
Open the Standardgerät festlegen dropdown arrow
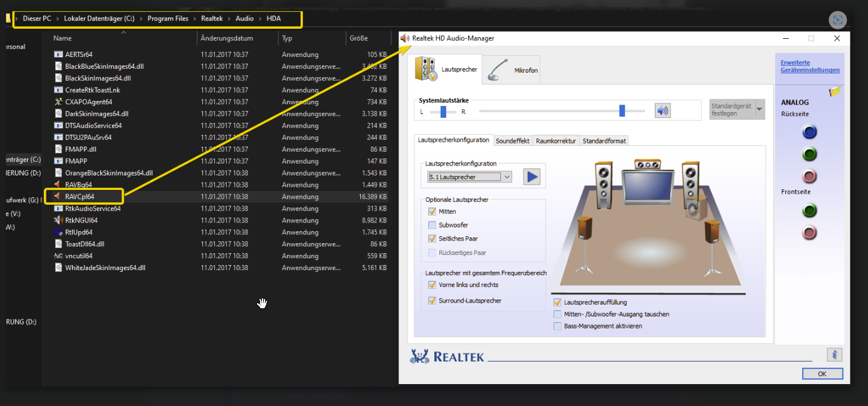(760, 110)
